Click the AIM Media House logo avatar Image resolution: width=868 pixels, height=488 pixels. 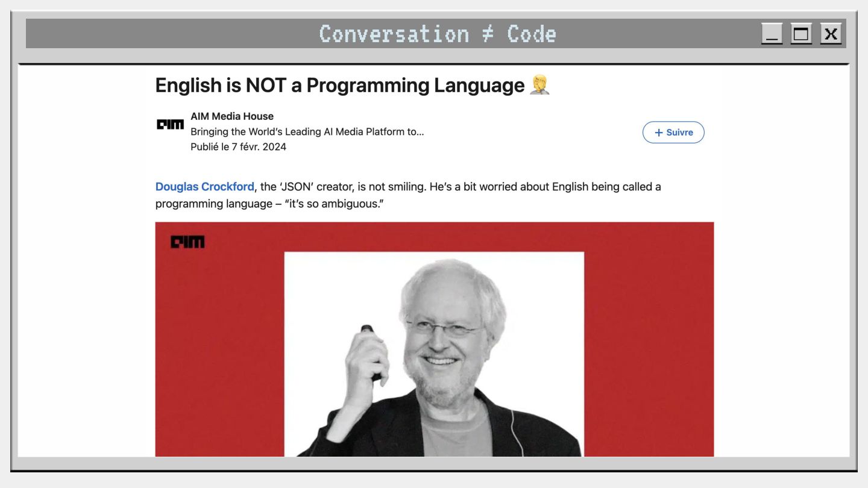170,125
